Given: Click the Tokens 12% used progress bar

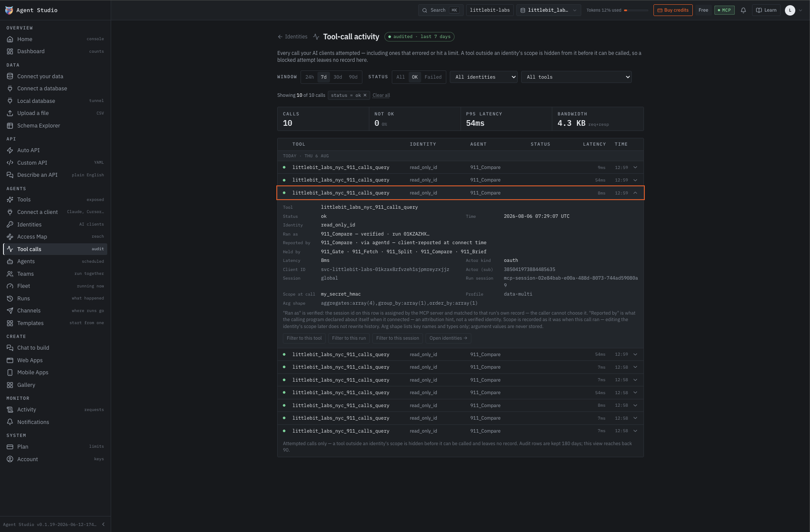Looking at the screenshot, I should (x=636, y=10).
